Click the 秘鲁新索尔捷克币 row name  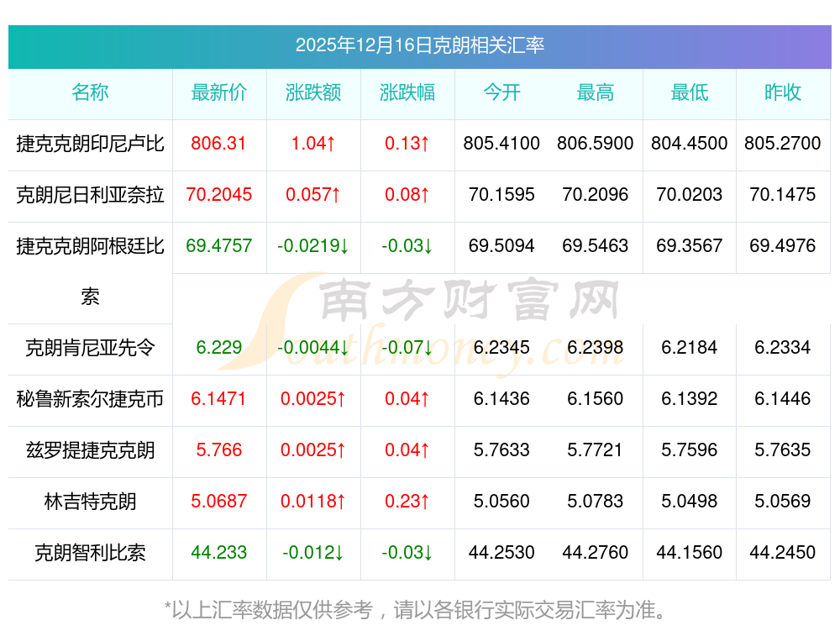pyautogui.click(x=90, y=399)
